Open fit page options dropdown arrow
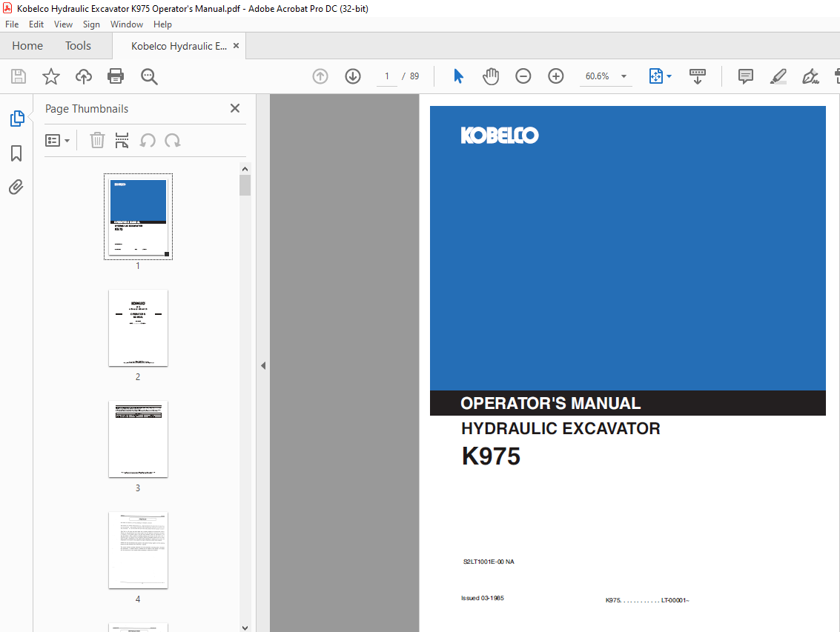This screenshot has width=840, height=632. tap(669, 76)
